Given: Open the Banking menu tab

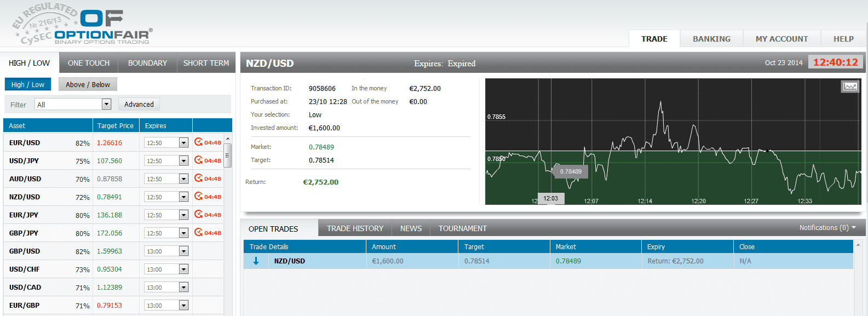Looking at the screenshot, I should click(x=711, y=39).
